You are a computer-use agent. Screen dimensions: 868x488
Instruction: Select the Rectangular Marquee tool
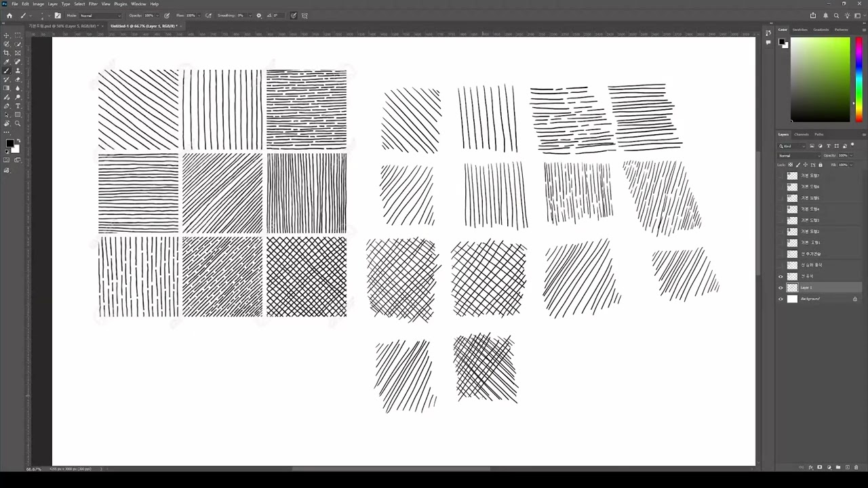pyautogui.click(x=18, y=35)
